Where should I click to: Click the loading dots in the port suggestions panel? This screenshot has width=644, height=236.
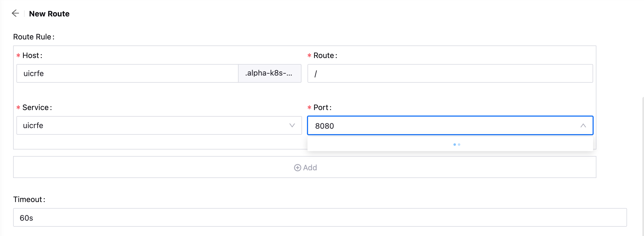click(457, 144)
